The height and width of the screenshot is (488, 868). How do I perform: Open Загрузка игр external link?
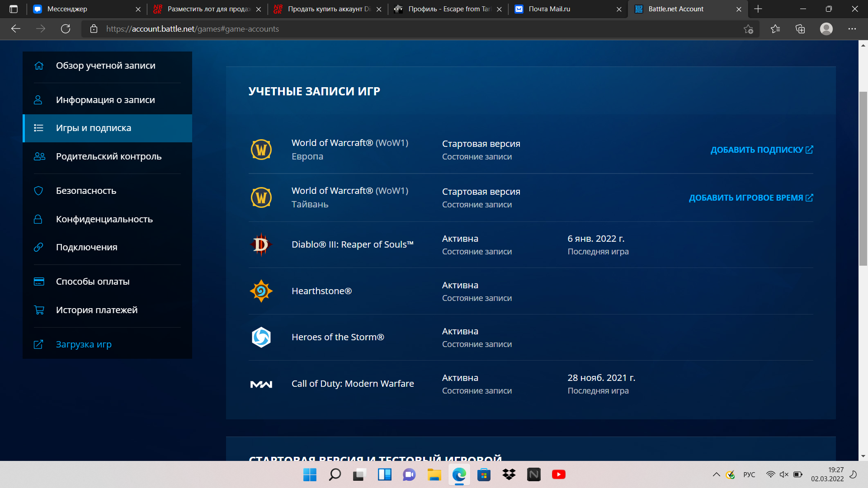(84, 344)
